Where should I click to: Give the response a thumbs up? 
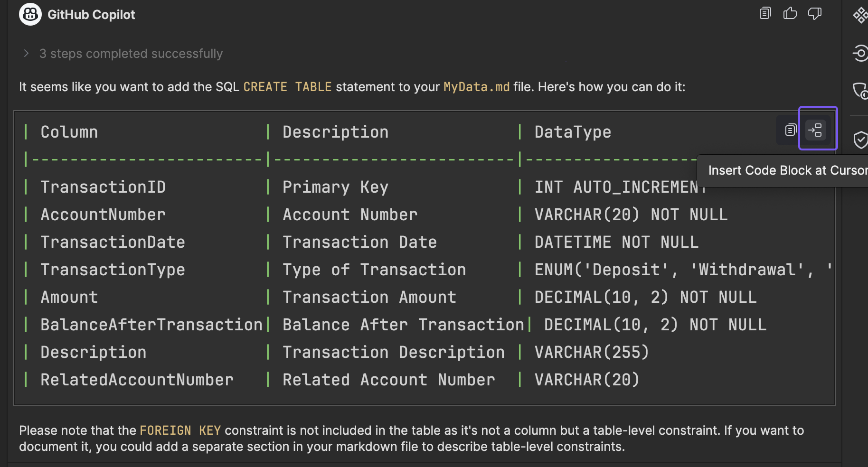click(790, 13)
